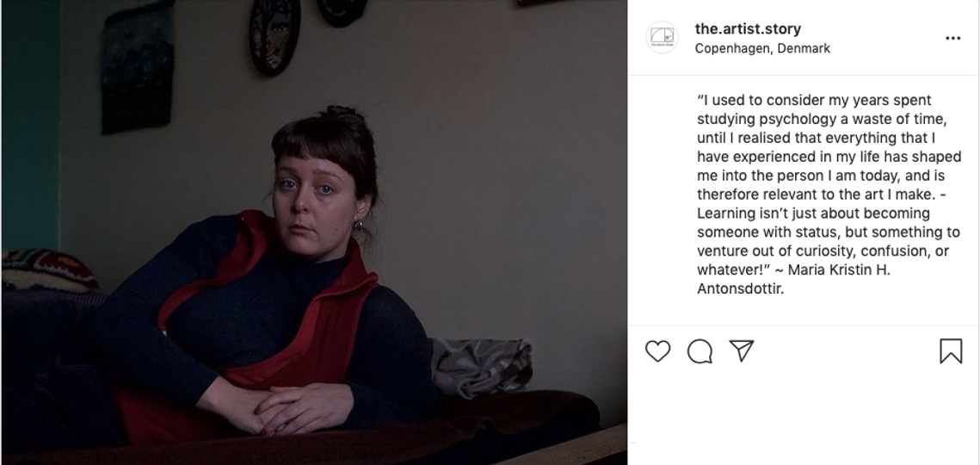Click the oval mask artwork on wall
This screenshot has width=980, height=465.
pyautogui.click(x=274, y=35)
